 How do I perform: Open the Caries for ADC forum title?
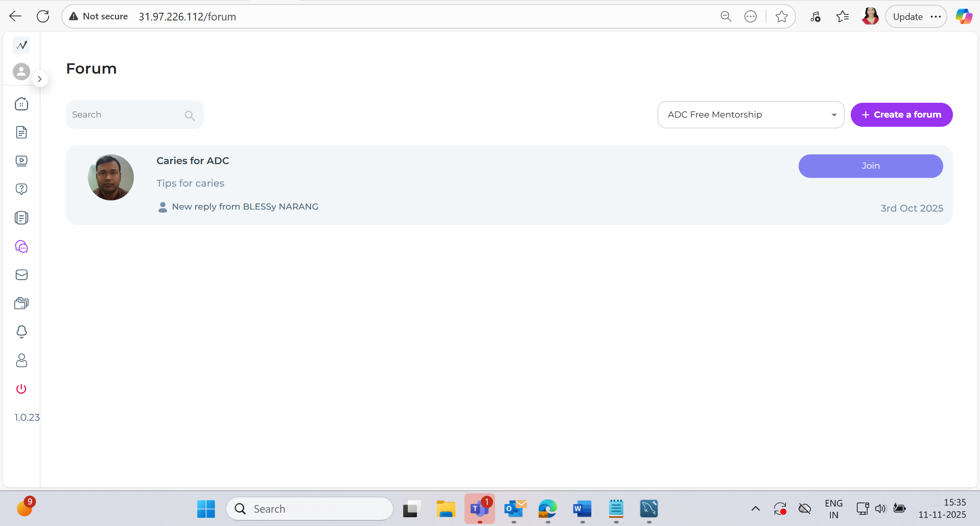[x=193, y=161]
